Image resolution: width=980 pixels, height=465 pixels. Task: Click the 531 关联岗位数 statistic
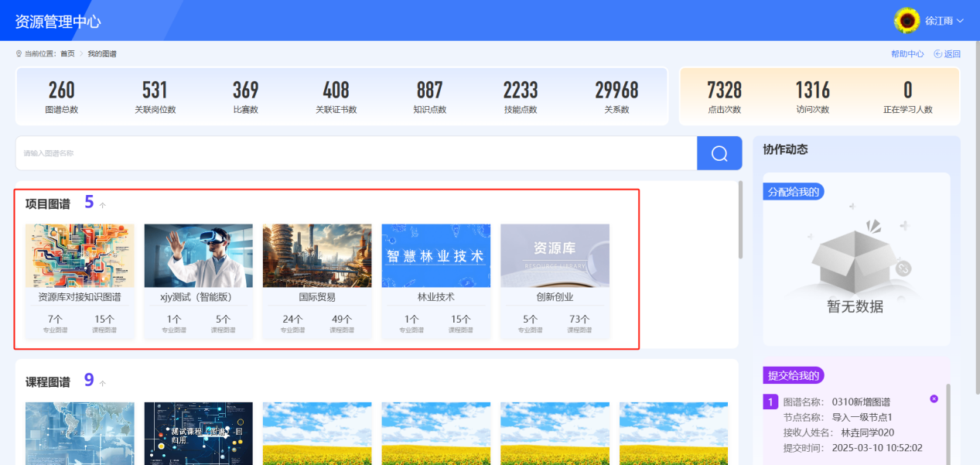pyautogui.click(x=155, y=97)
